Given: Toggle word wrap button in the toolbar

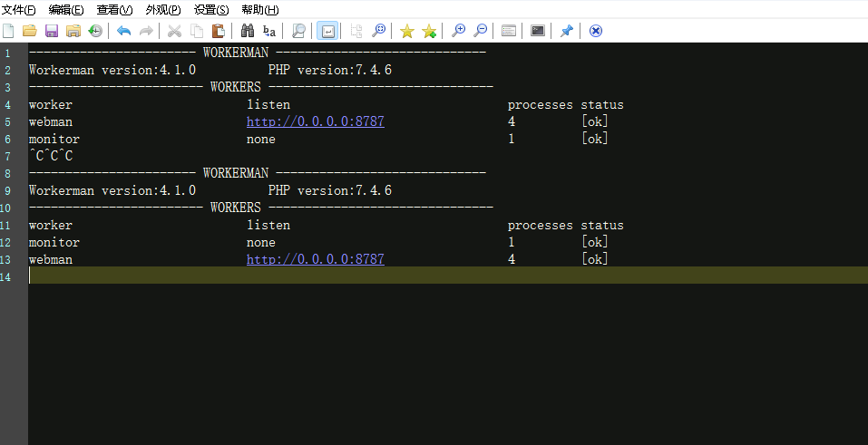Looking at the screenshot, I should pyautogui.click(x=327, y=31).
